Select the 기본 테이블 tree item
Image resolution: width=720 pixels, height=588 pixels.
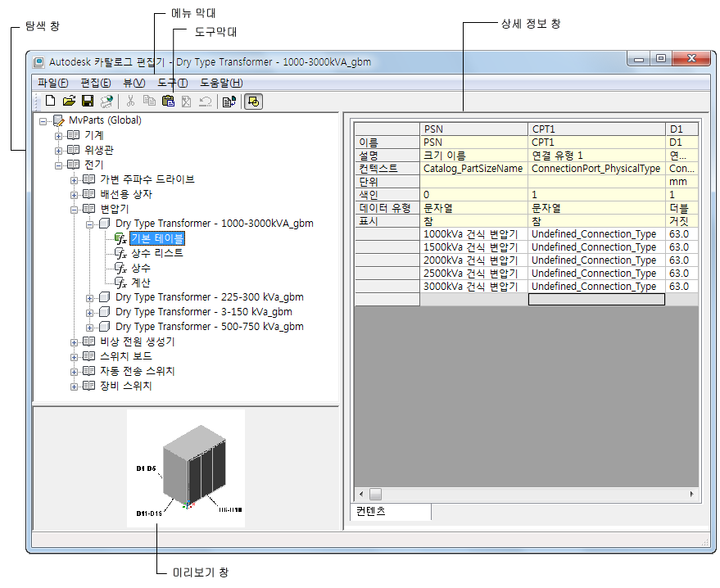pos(157,238)
